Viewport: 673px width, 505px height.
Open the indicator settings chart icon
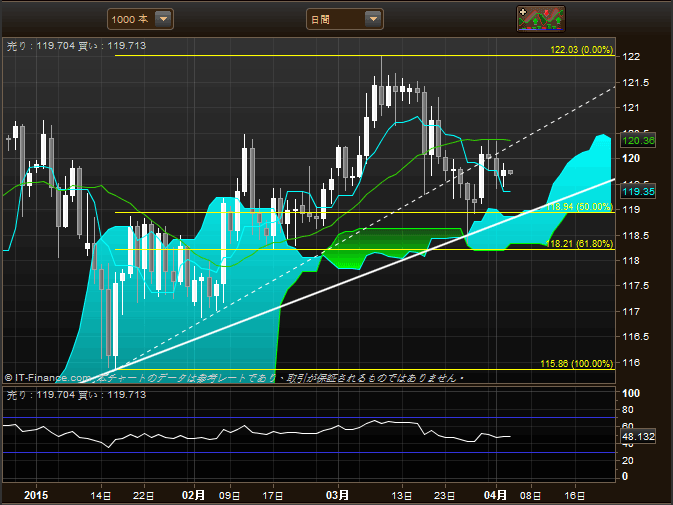coord(541,19)
